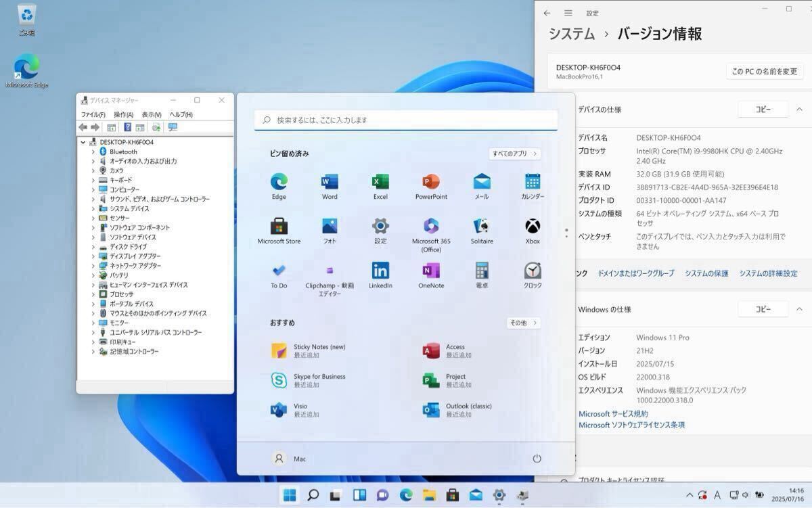Expand Bluetooth node in Device Manager
Viewport: 812px width, 508px height.
click(93, 152)
